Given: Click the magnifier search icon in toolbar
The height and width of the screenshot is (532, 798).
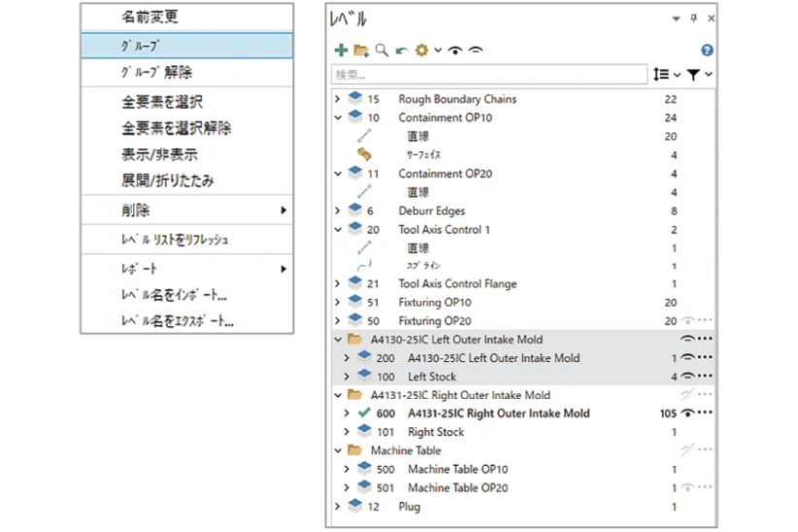Looking at the screenshot, I should coord(382,50).
